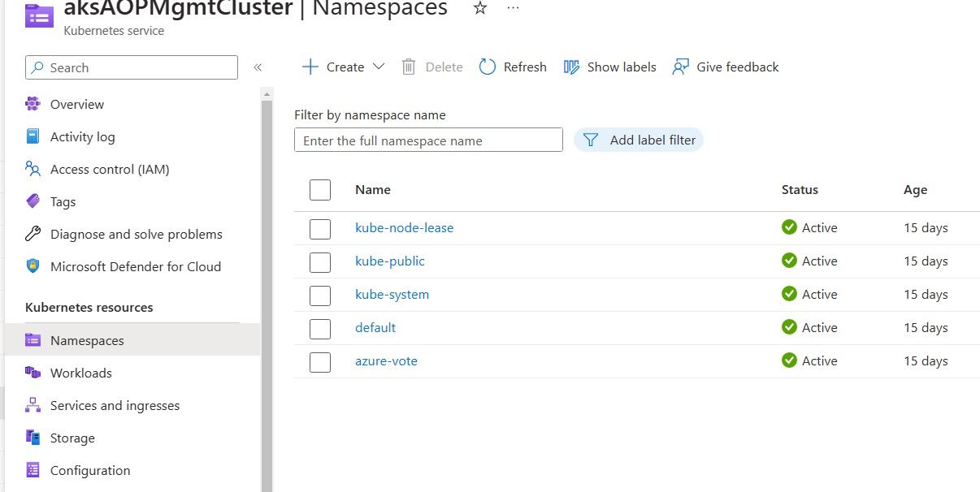
Task: Select Workloads under Kubernetes resources
Action: tap(81, 373)
